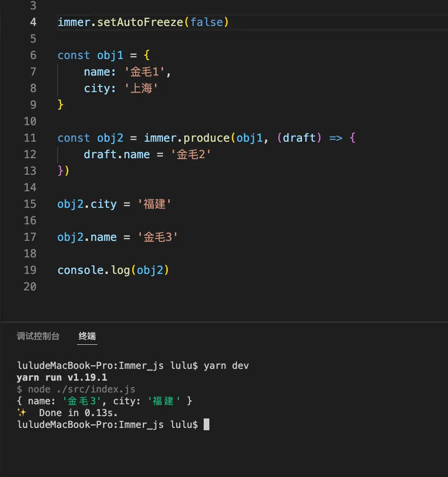Click the '金毛1' string value
448x477 pixels.
(x=145, y=72)
